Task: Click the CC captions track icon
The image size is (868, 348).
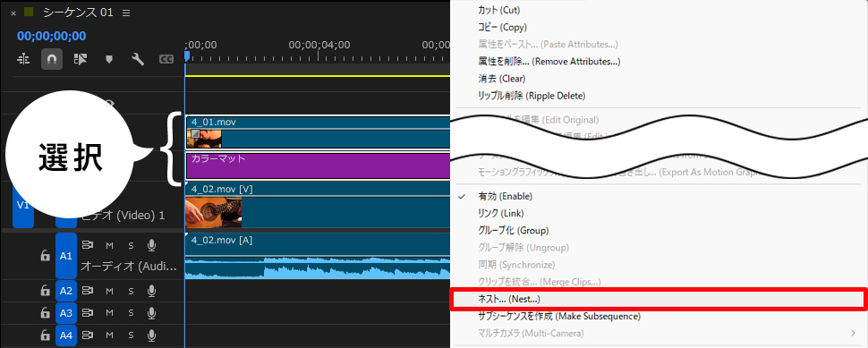Action: 166,59
